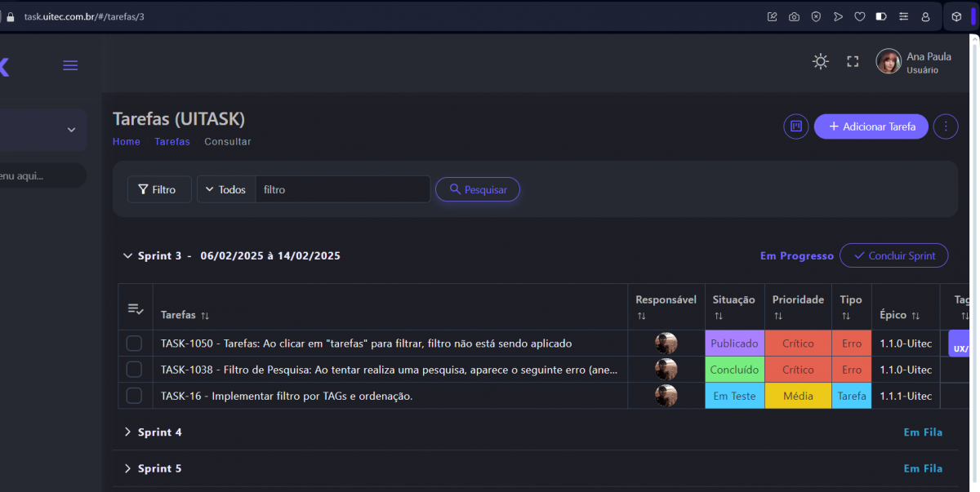This screenshot has width=980, height=492.
Task: Go to Home breadcrumb link
Action: 127,142
